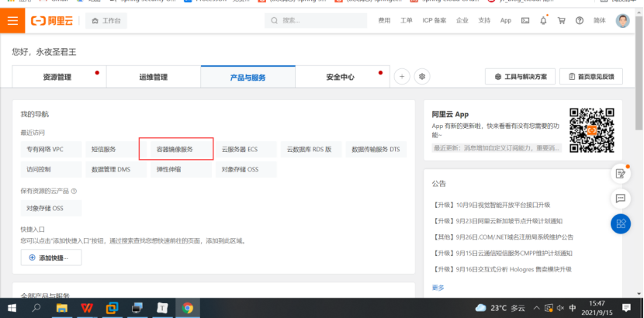Open File Explorer from taskbar

pos(61,308)
